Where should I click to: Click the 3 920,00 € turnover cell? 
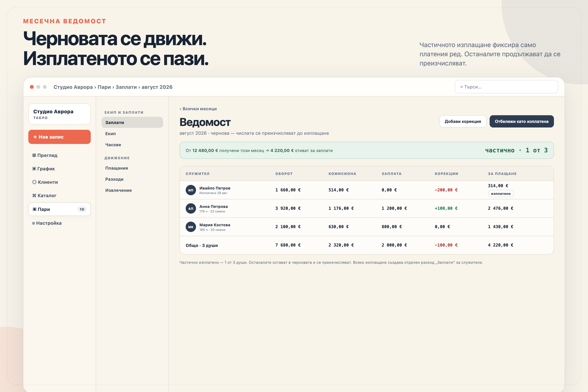pyautogui.click(x=288, y=208)
